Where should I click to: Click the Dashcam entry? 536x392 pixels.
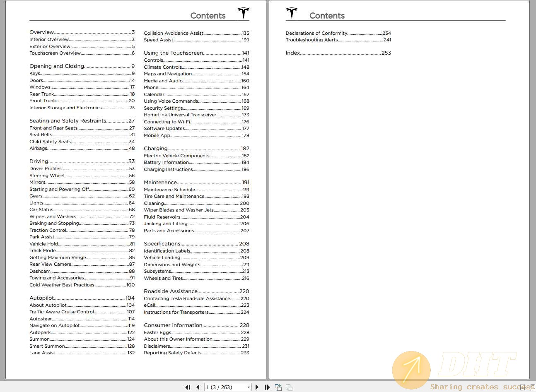click(x=82, y=271)
